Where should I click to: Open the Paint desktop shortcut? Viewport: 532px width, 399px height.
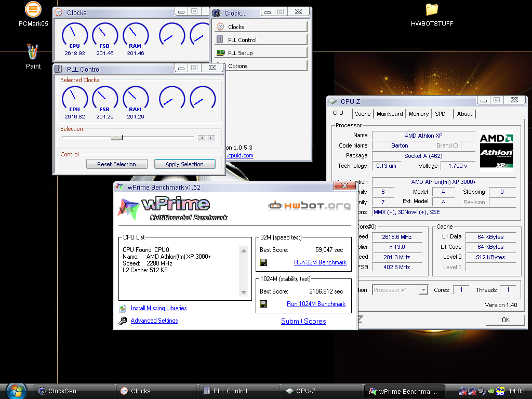33,57
